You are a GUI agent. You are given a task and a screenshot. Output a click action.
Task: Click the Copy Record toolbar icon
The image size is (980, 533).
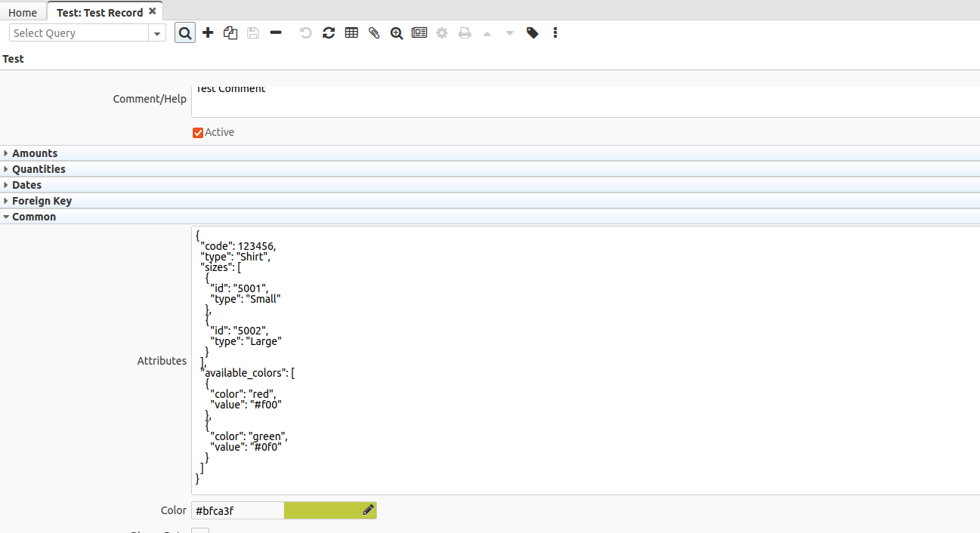click(x=230, y=33)
